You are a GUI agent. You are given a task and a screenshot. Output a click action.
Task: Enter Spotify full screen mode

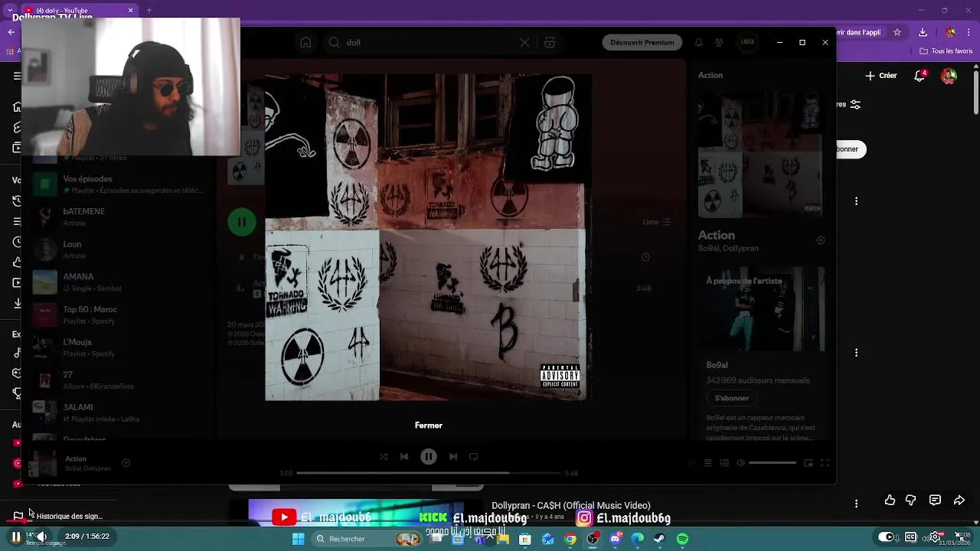pyautogui.click(x=825, y=463)
